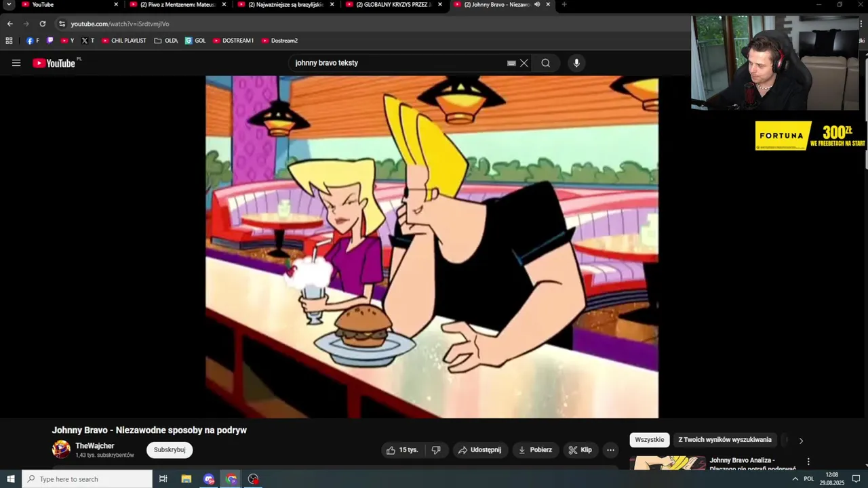Open TheWajcher channel avatar
868x488 pixels.
tap(61, 449)
